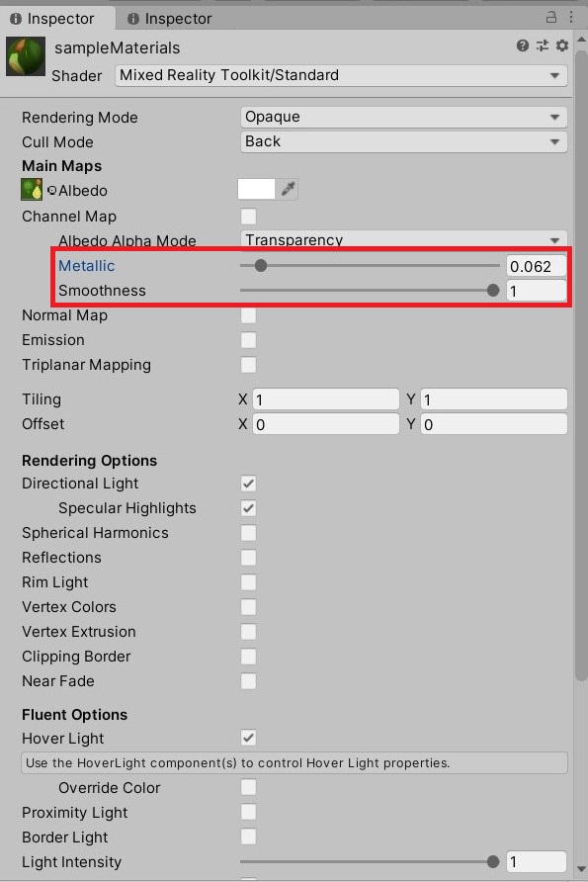Viewport: 588px width, 882px height.
Task: Toggle the Inspector lock icon
Action: coord(551,17)
